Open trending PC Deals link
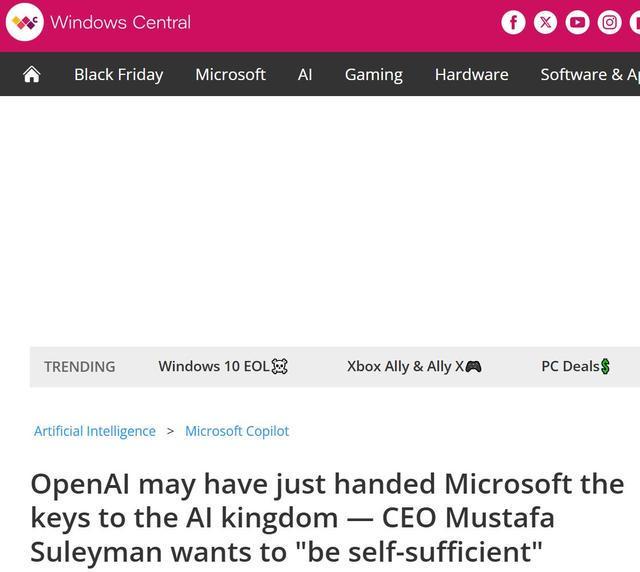This screenshot has height=572, width=640. click(x=576, y=366)
